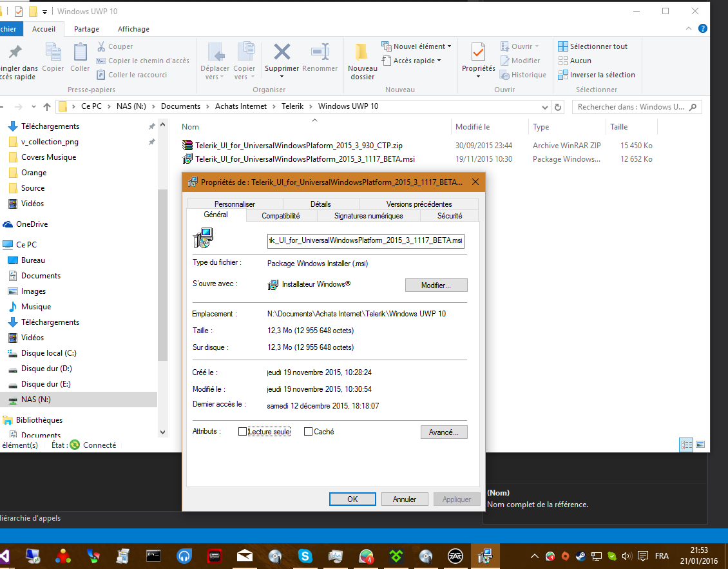Click the navigation pane scrollbar
The width and height of the screenshot is (728, 569).
pos(162,274)
